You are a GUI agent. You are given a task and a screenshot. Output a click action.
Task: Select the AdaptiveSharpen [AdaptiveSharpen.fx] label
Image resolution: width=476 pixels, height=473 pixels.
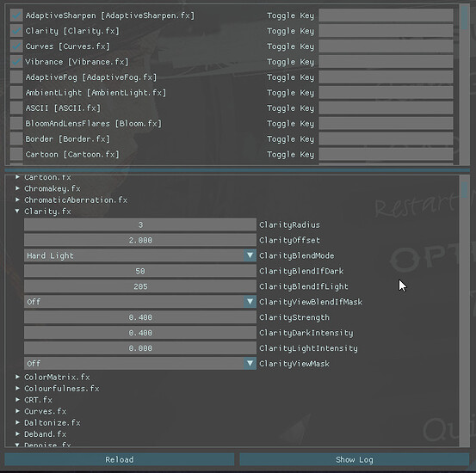(x=110, y=15)
